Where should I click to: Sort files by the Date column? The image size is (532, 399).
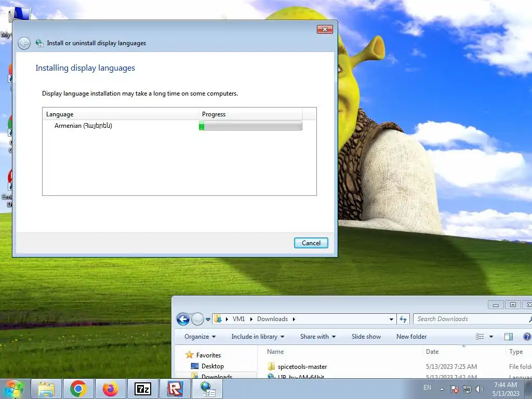click(x=464, y=352)
